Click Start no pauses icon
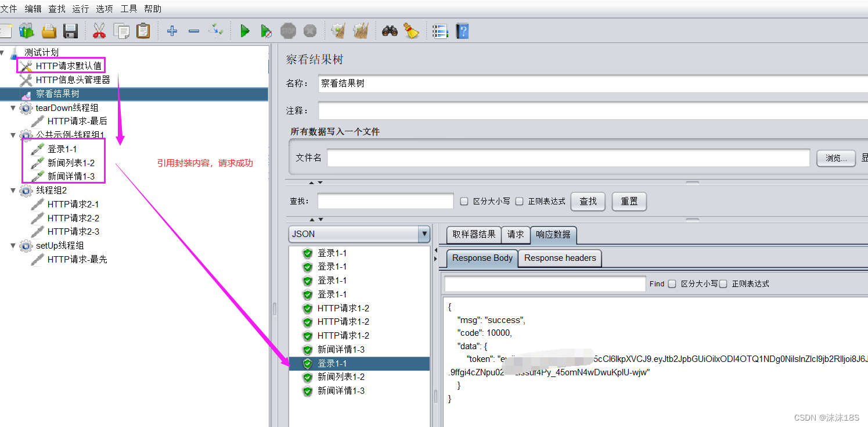 (266, 31)
